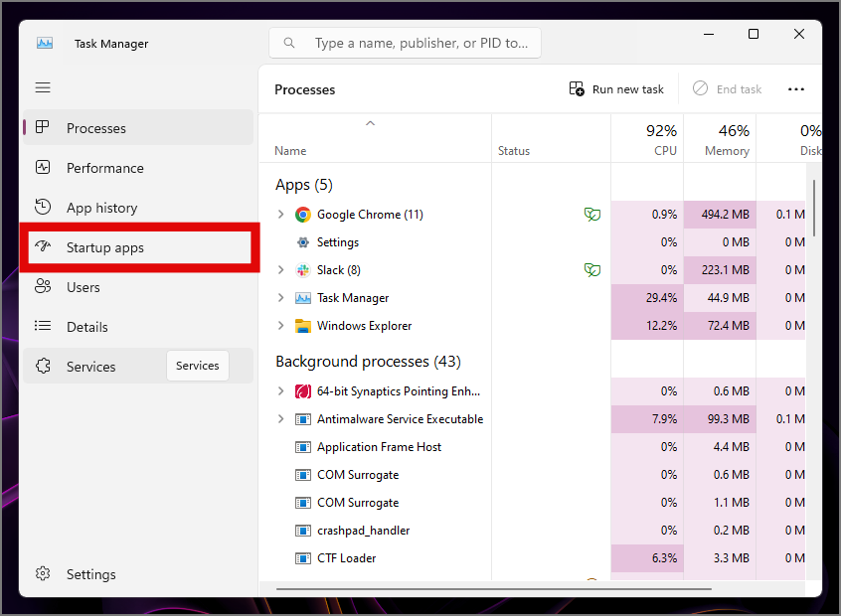841x616 pixels.
Task: Sort by the Disk column header
Action: point(789,138)
